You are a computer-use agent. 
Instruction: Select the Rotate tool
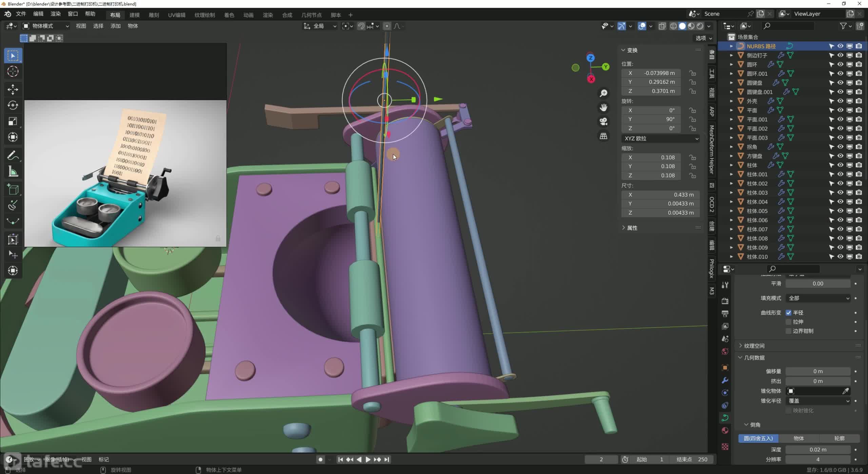pyautogui.click(x=13, y=105)
